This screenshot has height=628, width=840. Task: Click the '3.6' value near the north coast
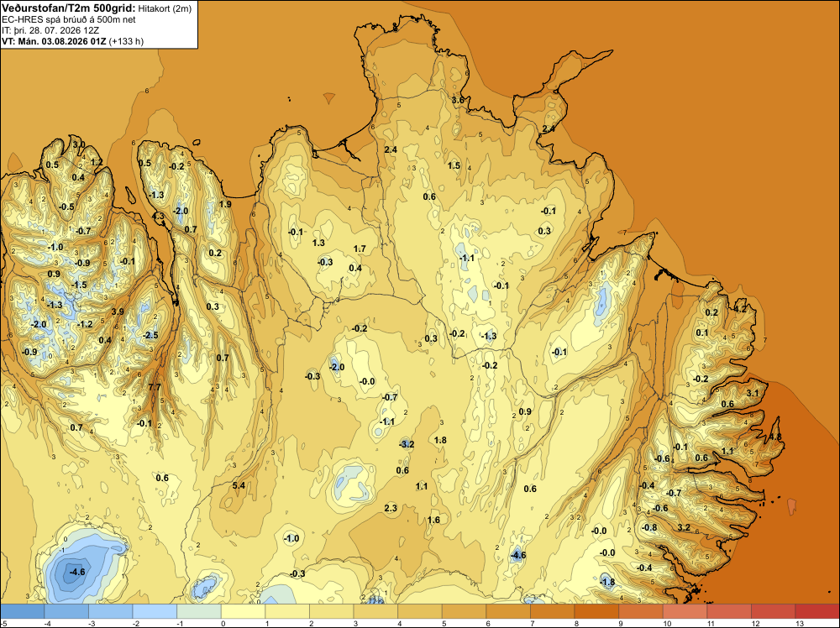[x=458, y=100]
